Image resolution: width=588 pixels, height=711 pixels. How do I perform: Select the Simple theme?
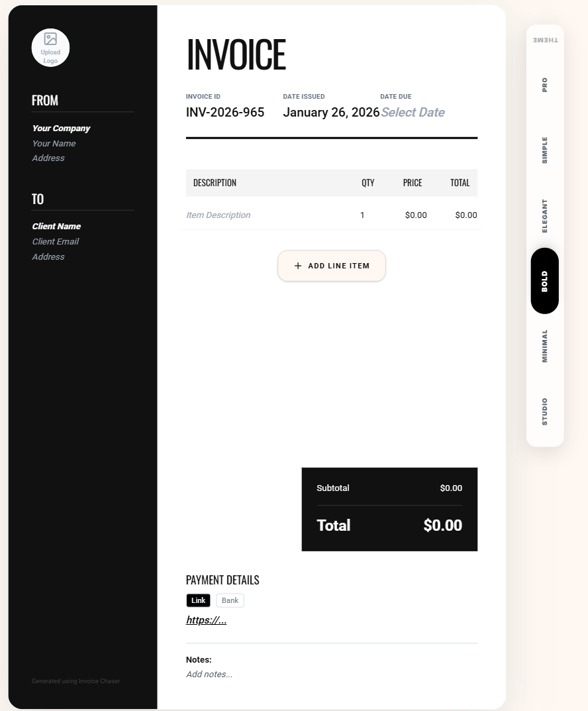click(545, 150)
